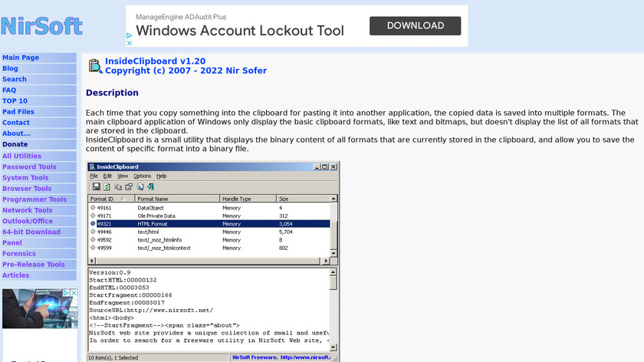Open the Pad Files sidebar link

pos(18,112)
